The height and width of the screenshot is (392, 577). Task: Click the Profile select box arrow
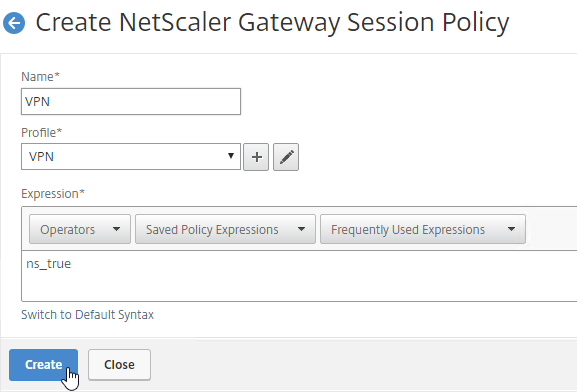pos(231,156)
